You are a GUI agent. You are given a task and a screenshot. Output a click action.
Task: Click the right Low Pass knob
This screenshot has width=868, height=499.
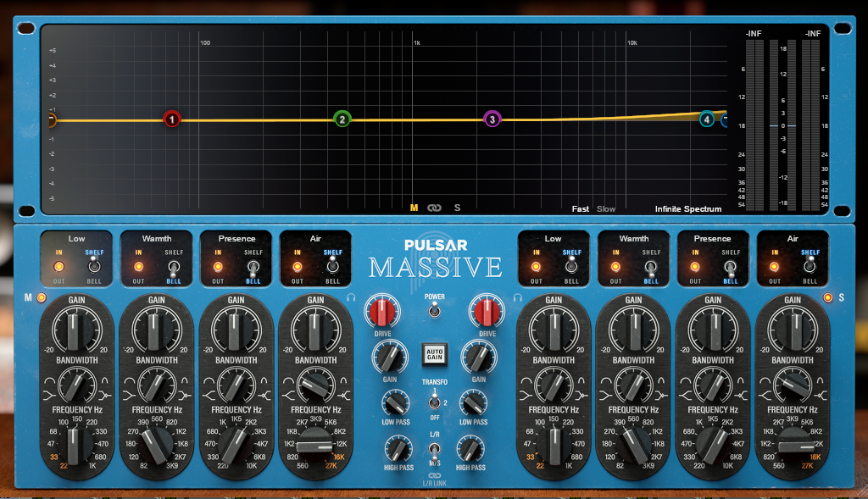pyautogui.click(x=473, y=403)
